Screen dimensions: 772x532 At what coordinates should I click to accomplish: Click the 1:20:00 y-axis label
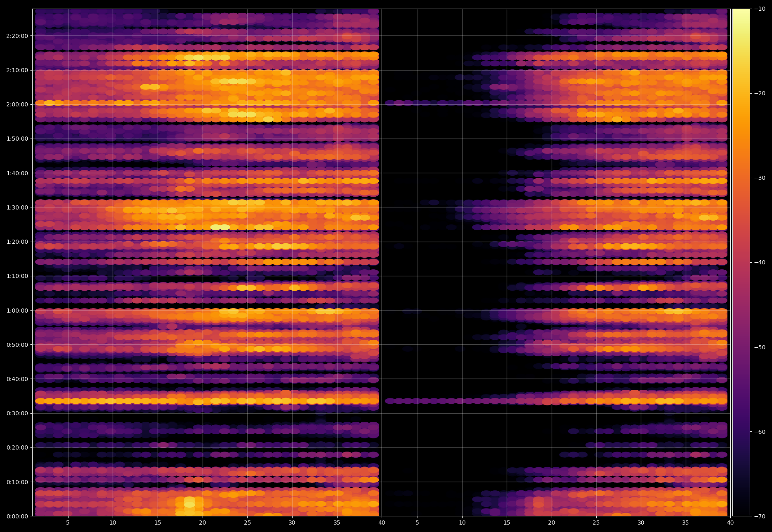17,242
